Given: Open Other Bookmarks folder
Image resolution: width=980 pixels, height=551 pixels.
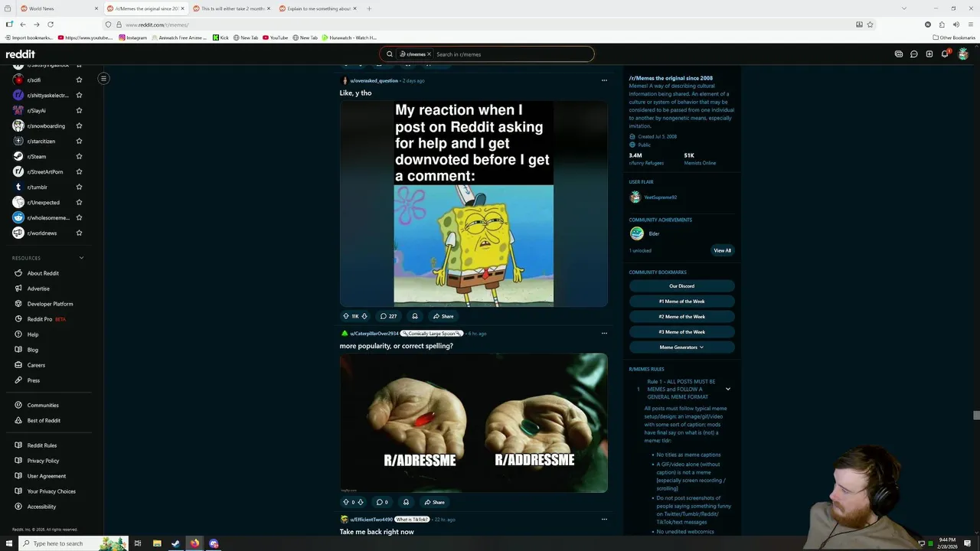Looking at the screenshot, I should (954, 37).
